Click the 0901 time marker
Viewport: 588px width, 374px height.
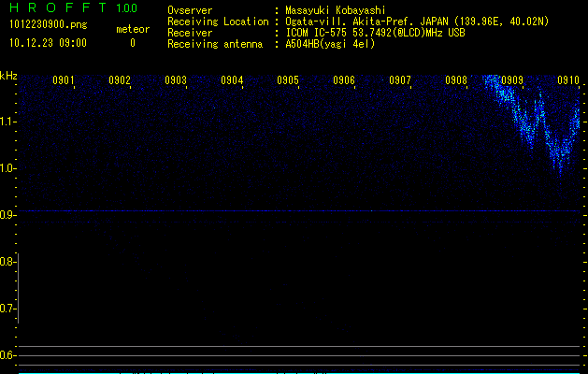[63, 80]
